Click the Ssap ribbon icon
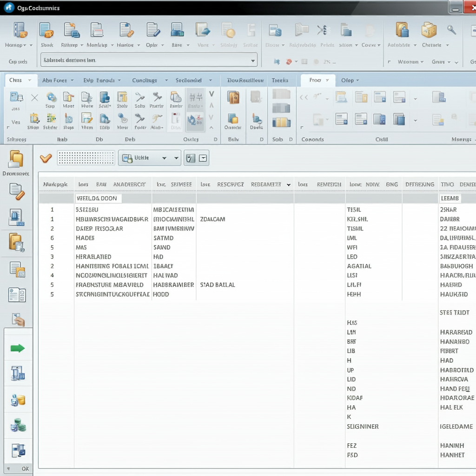476x476 pixels. click(x=51, y=98)
